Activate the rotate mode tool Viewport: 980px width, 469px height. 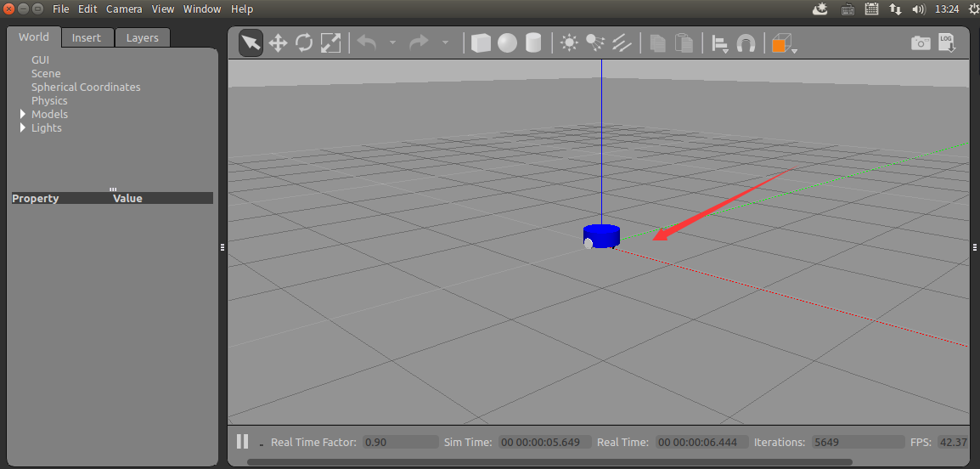[304, 43]
